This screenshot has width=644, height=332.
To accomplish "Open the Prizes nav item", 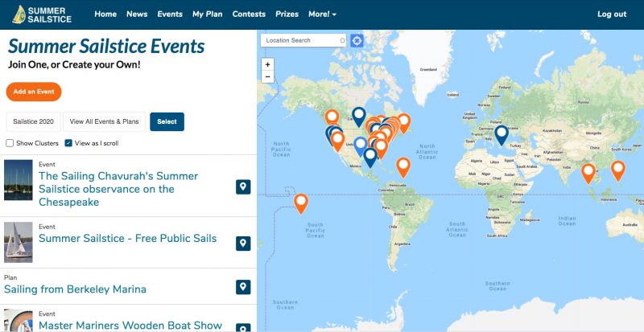I will [287, 14].
